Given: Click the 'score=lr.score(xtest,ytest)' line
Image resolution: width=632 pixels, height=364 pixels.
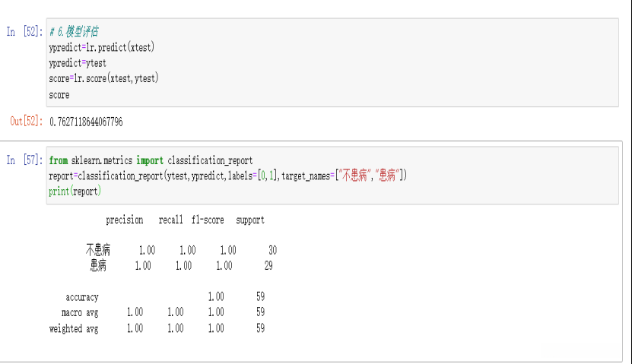Looking at the screenshot, I should coord(103,79).
